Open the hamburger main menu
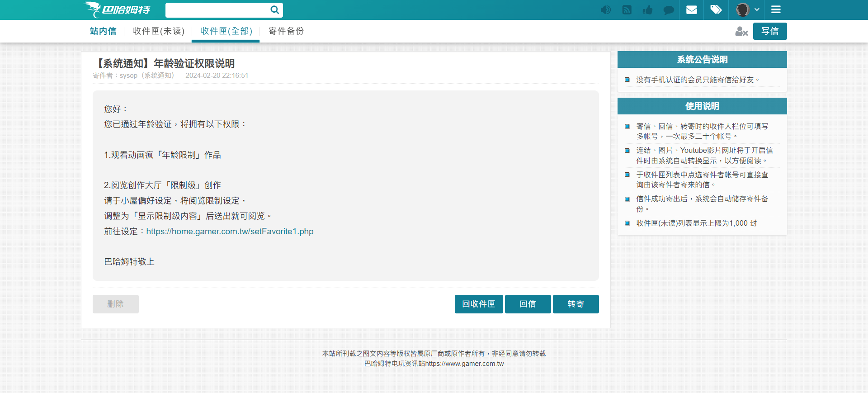Image resolution: width=868 pixels, height=393 pixels. (x=776, y=9)
